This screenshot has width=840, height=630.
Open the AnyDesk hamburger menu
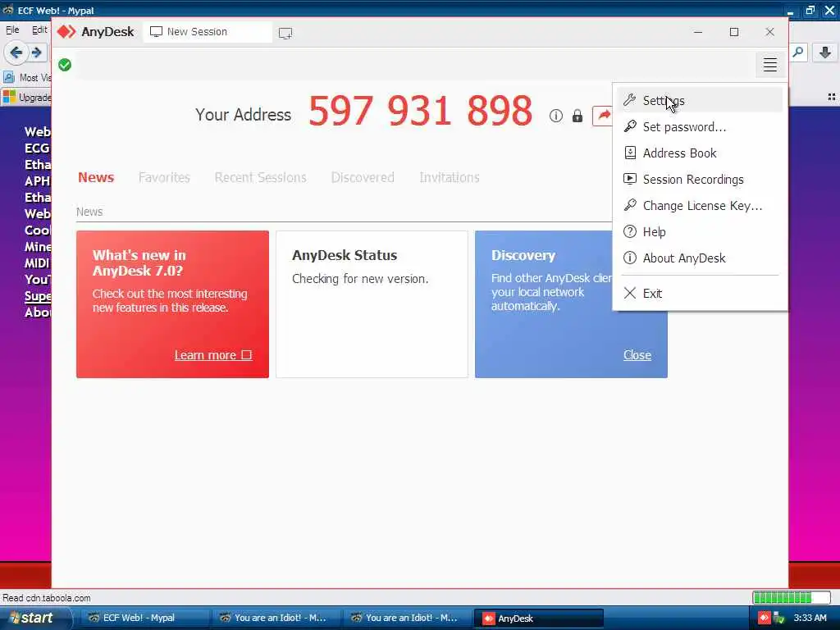pos(769,65)
